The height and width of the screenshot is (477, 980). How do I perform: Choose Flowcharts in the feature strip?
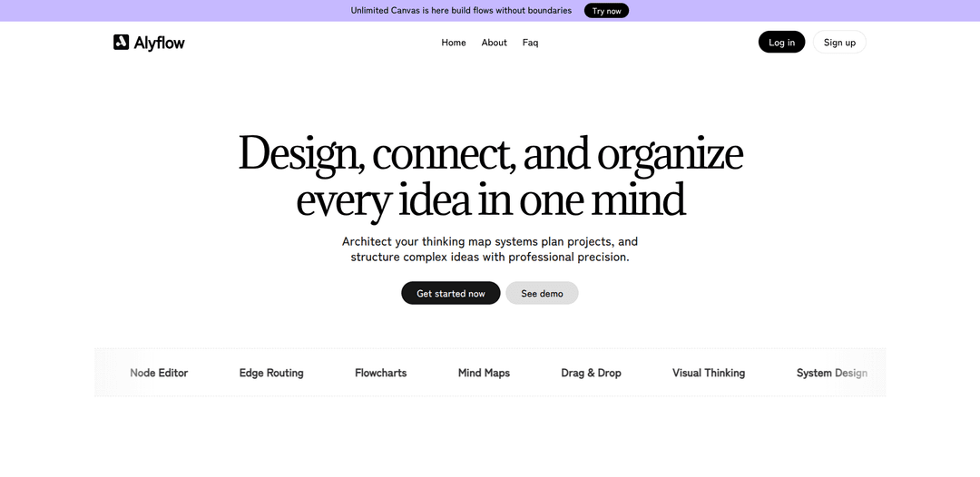tap(381, 373)
